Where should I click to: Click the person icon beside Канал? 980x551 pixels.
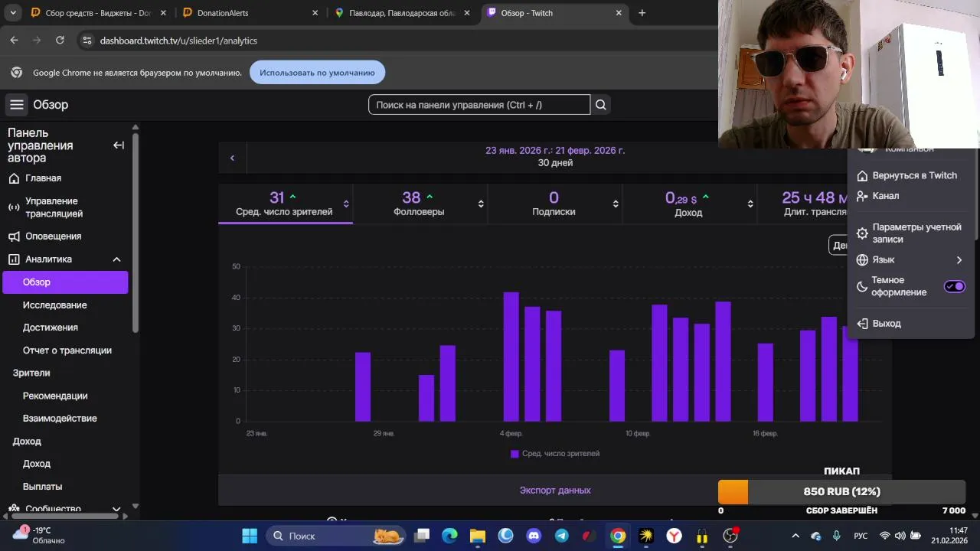pyautogui.click(x=862, y=196)
